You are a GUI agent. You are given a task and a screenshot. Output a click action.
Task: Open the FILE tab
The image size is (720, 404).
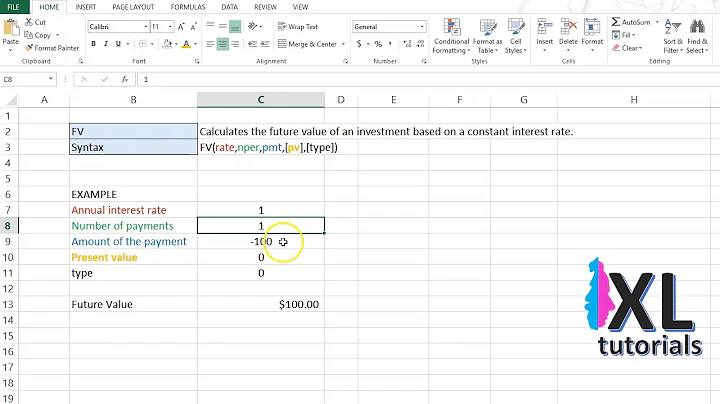[x=14, y=7]
